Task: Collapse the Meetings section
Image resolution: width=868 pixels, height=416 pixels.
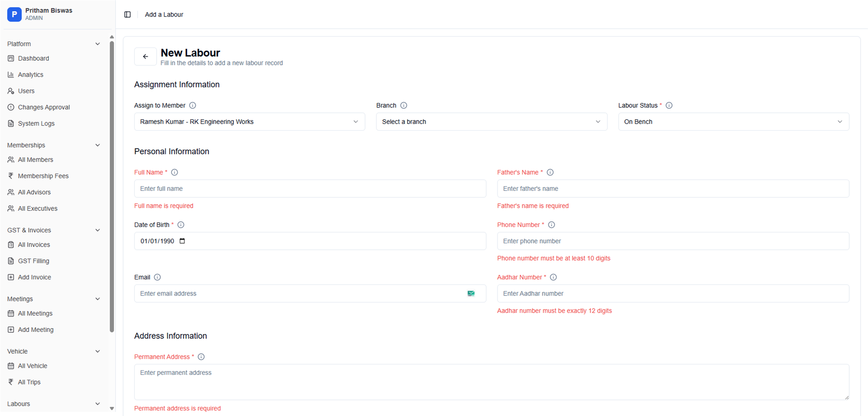Action: click(97, 299)
